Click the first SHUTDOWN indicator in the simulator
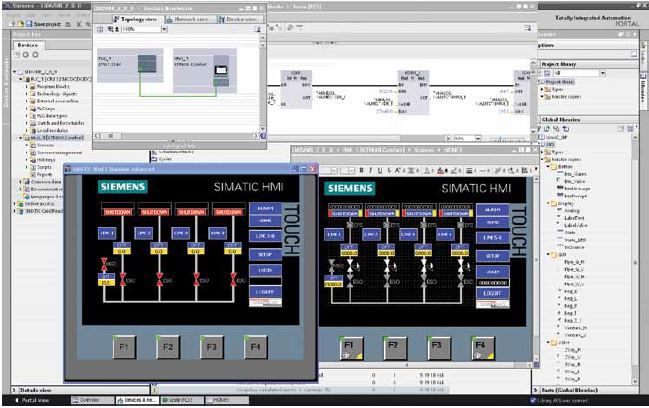This screenshot has width=649, height=408. [x=118, y=212]
